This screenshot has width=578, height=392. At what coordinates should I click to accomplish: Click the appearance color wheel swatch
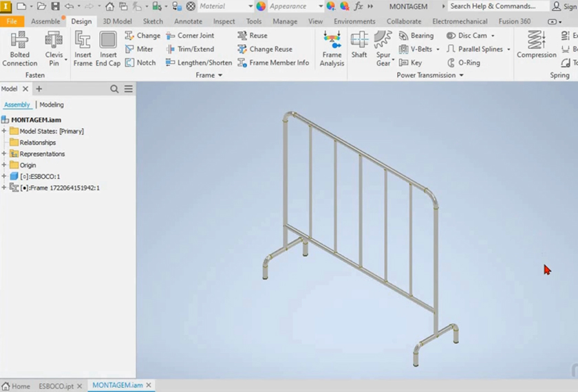(x=261, y=6)
